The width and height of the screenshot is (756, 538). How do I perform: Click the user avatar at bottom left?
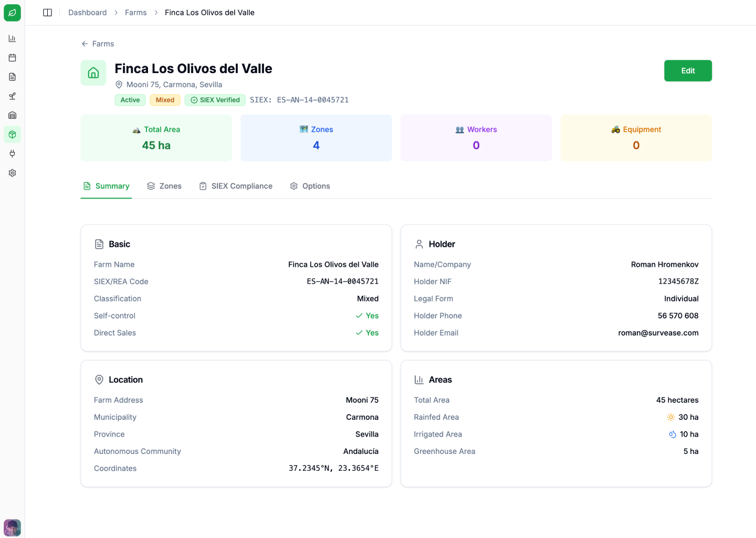[x=12, y=527]
